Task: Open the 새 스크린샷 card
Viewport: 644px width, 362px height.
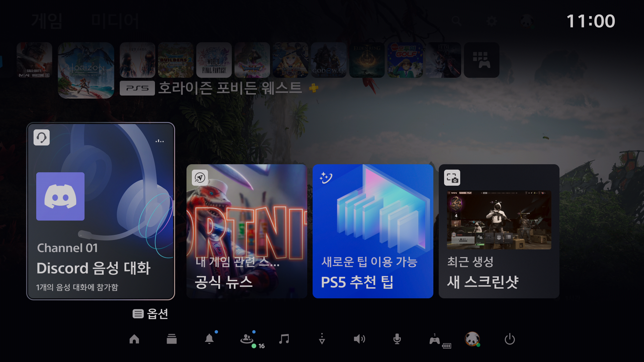Action: point(499,231)
